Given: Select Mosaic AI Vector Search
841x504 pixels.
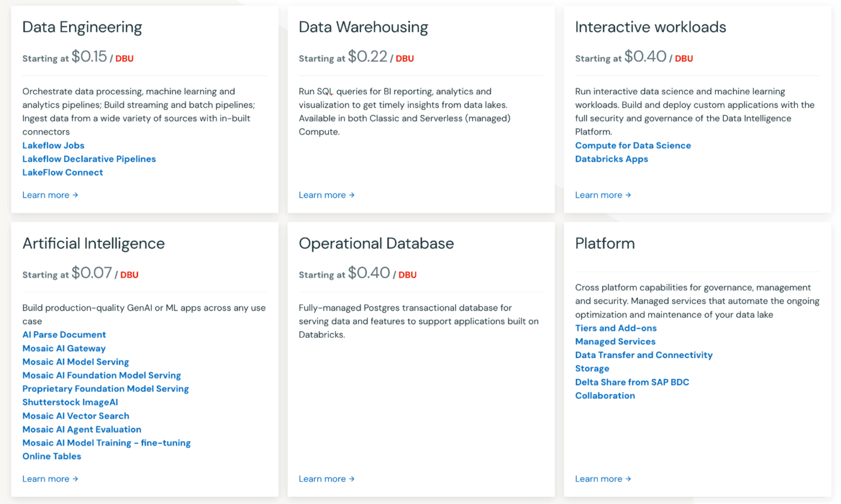Looking at the screenshot, I should 75,416.
